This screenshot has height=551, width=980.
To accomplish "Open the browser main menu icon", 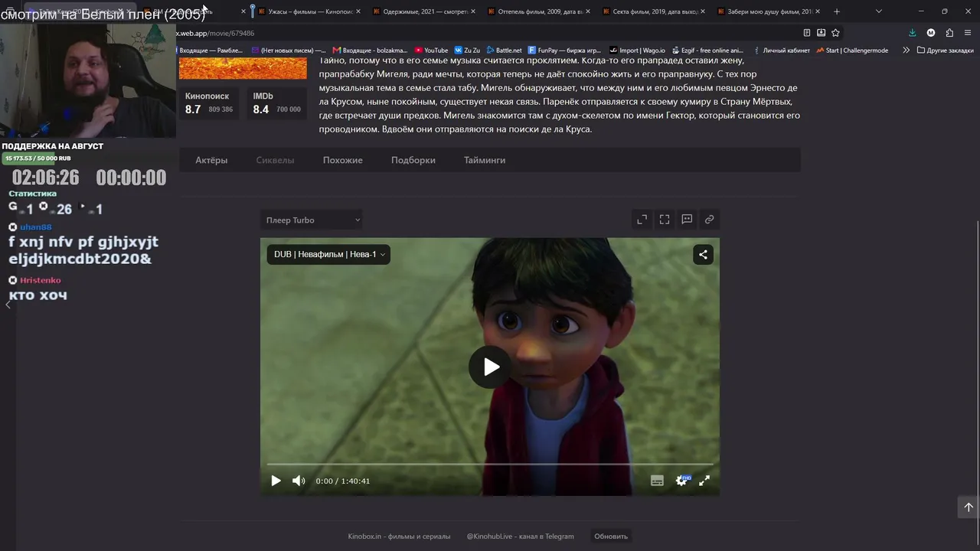I will click(x=969, y=33).
